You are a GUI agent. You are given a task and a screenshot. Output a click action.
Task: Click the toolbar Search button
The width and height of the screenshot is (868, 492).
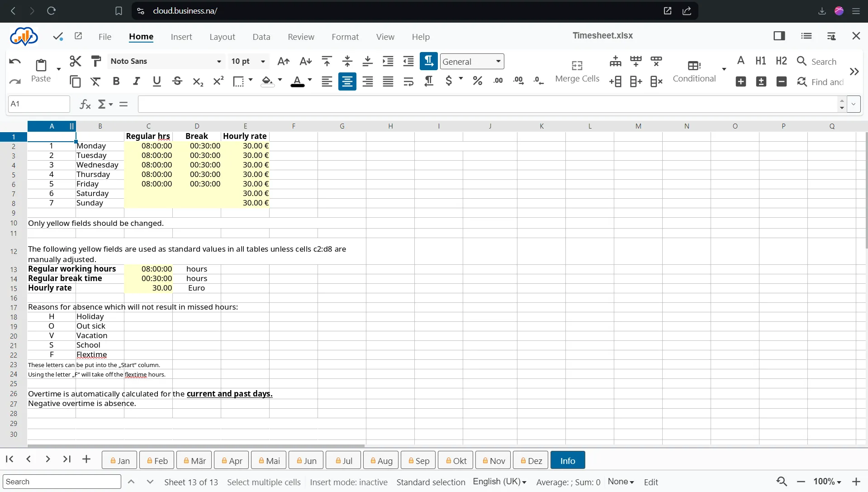tap(817, 62)
